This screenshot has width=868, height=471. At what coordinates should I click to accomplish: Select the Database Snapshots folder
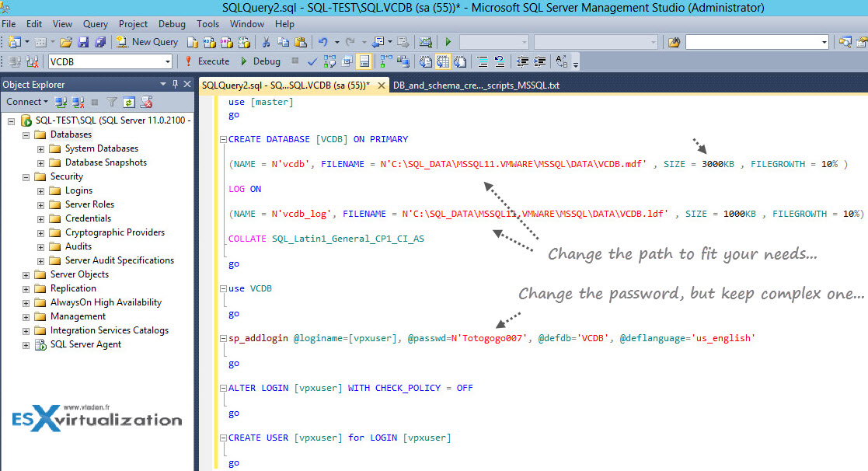(x=106, y=162)
